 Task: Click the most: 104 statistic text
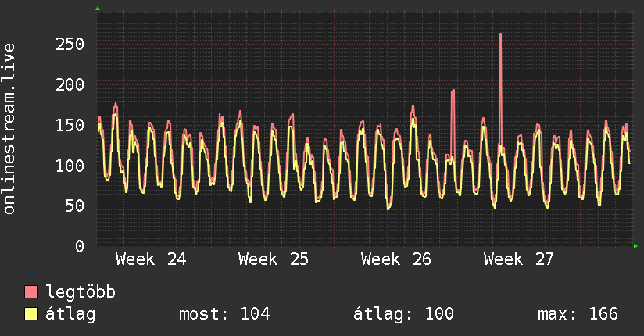tap(224, 314)
